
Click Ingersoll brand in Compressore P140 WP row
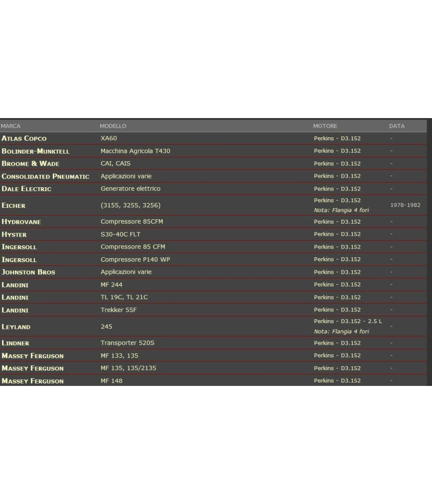pos(19,260)
